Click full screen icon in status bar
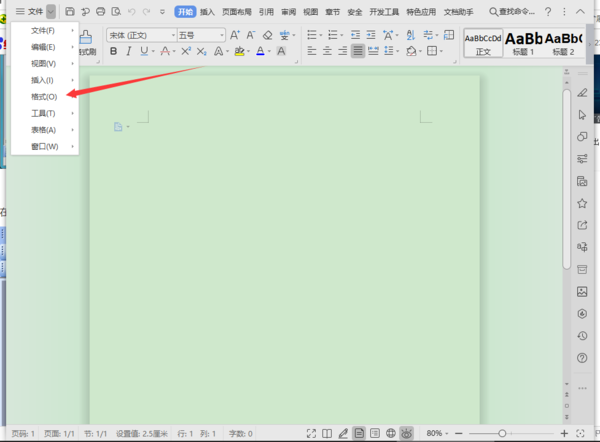600x442 pixels. point(311,433)
